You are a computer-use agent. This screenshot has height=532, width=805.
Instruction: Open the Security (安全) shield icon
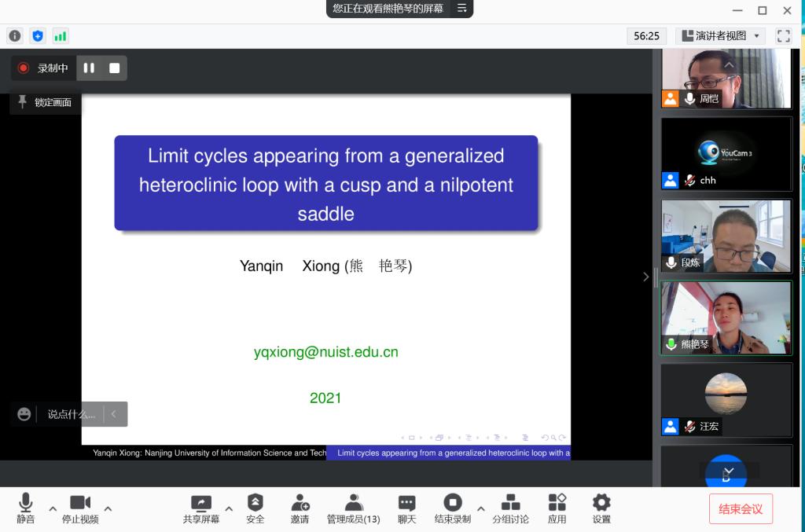point(255,508)
